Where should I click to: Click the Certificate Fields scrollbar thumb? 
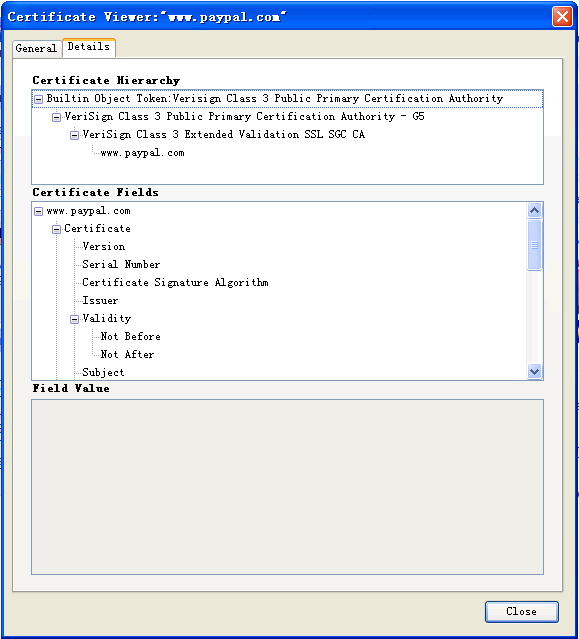(x=534, y=245)
